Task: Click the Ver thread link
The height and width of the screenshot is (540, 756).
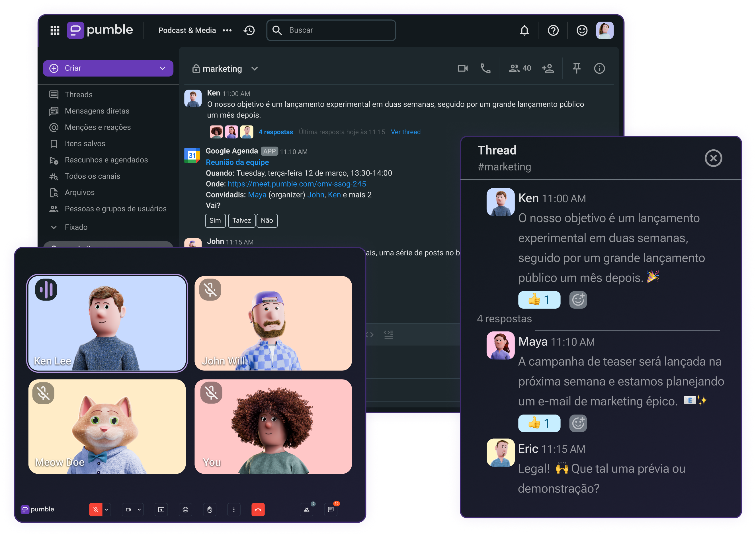Action: 405,132
